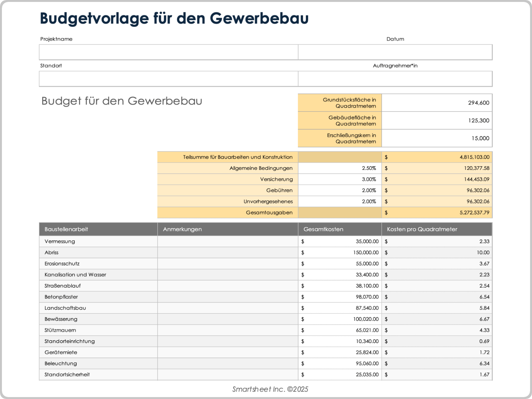Select the Versicherung percentage 3.00%
This screenshot has height=399, width=532.
[x=369, y=179]
